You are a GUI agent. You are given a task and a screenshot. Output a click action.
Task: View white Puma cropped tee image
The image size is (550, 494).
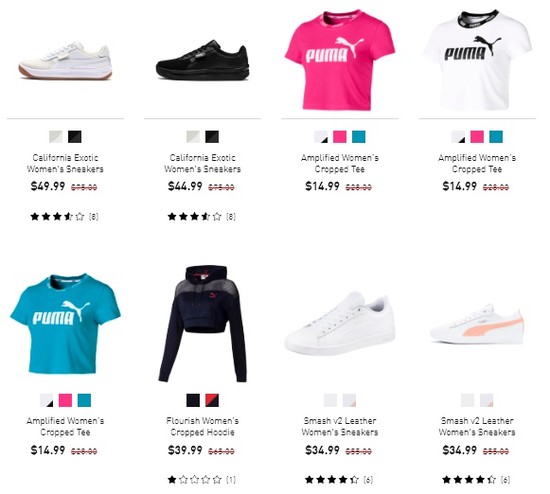click(x=477, y=60)
